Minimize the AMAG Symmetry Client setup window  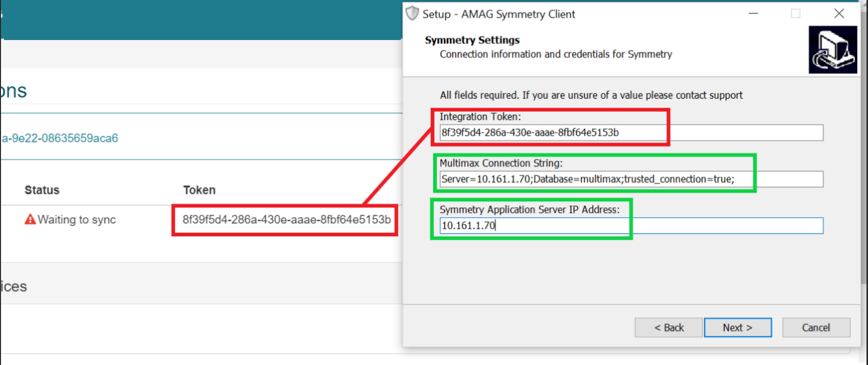(753, 14)
